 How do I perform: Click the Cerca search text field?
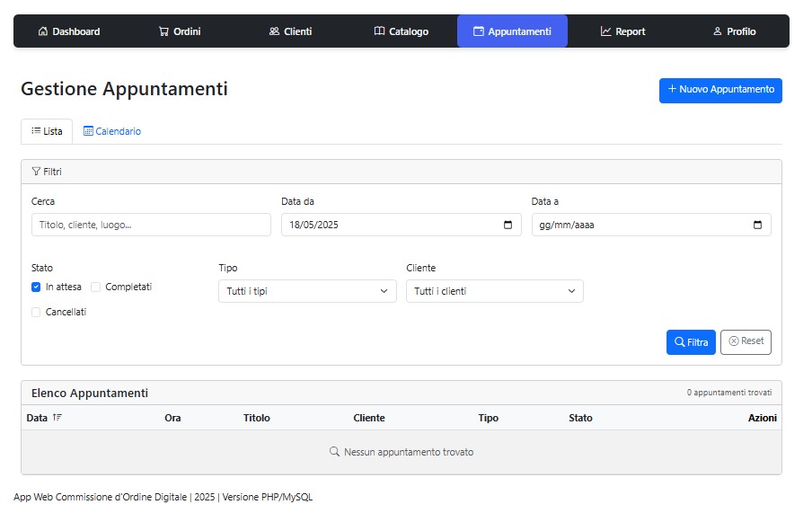click(151, 225)
